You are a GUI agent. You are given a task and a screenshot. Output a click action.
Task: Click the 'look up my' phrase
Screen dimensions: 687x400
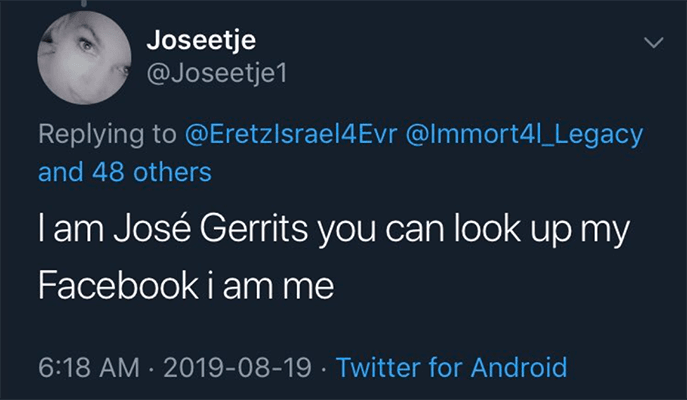tap(542, 230)
